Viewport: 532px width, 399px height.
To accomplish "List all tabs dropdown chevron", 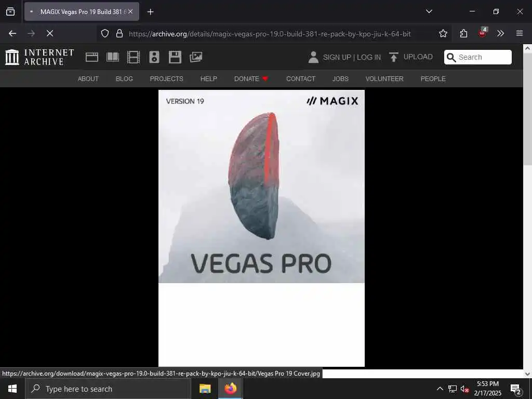I will (x=429, y=11).
